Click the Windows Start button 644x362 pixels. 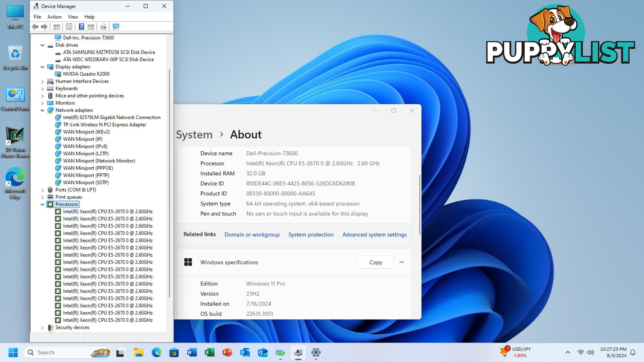13,352
